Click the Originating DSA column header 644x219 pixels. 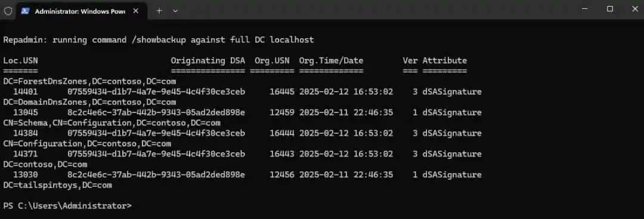[x=208, y=61]
